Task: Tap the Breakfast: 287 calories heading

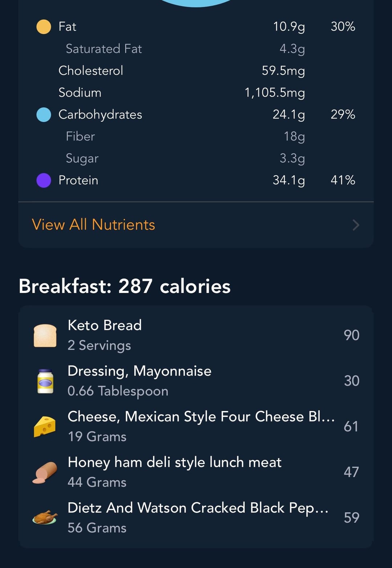Action: [x=124, y=286]
